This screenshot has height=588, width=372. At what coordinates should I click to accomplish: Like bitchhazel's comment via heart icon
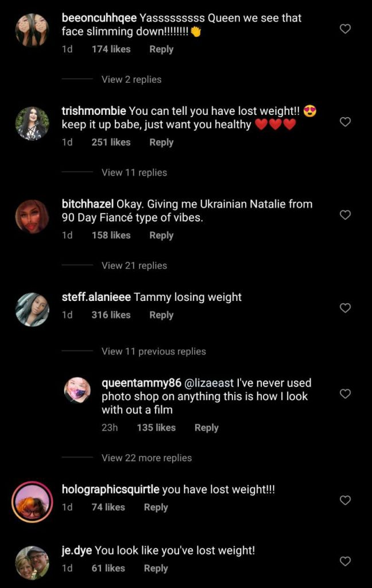pyautogui.click(x=345, y=215)
